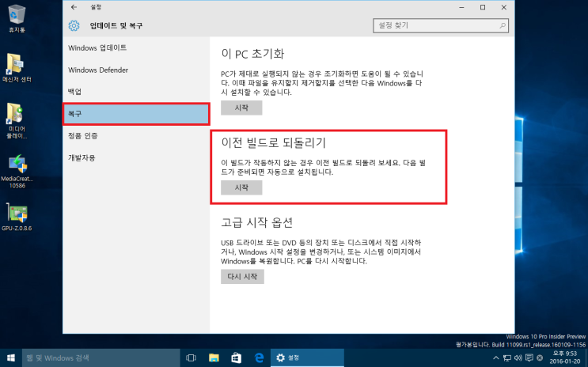Screen dimensions: 588x367
Task: Open Task View from the taskbar
Action: click(192, 358)
